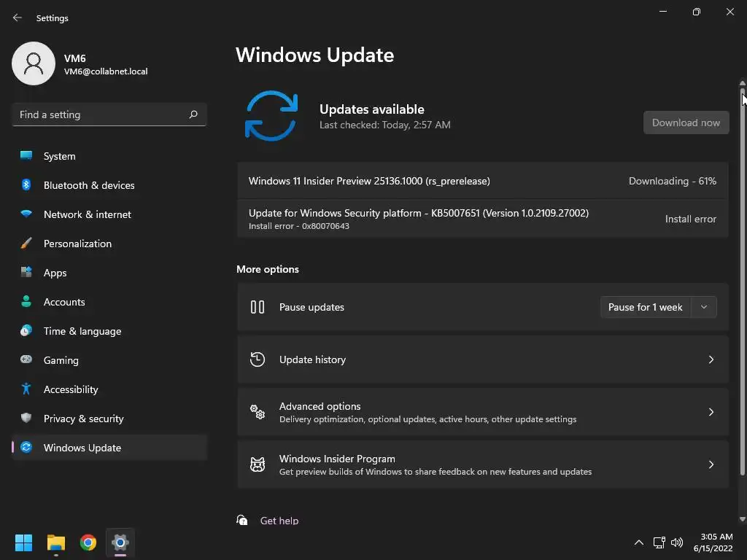Click the Gaming controller icon
The image size is (747, 560).
point(26,359)
